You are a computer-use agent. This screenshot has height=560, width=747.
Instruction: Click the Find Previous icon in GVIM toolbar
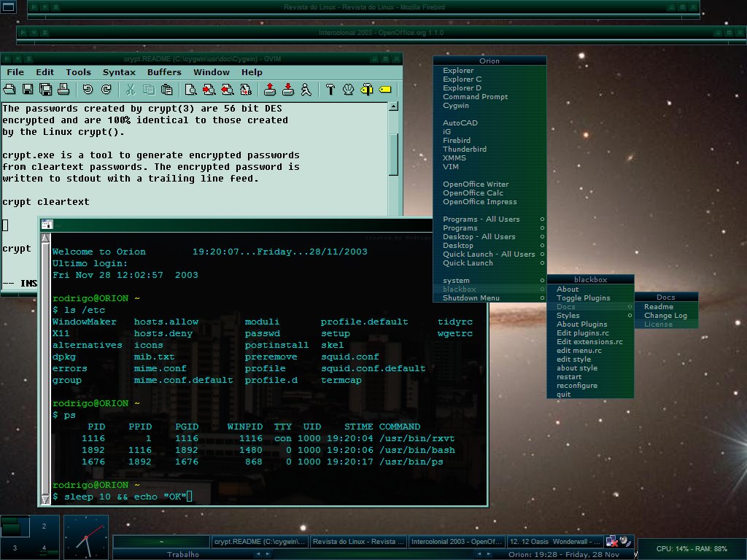228,90
